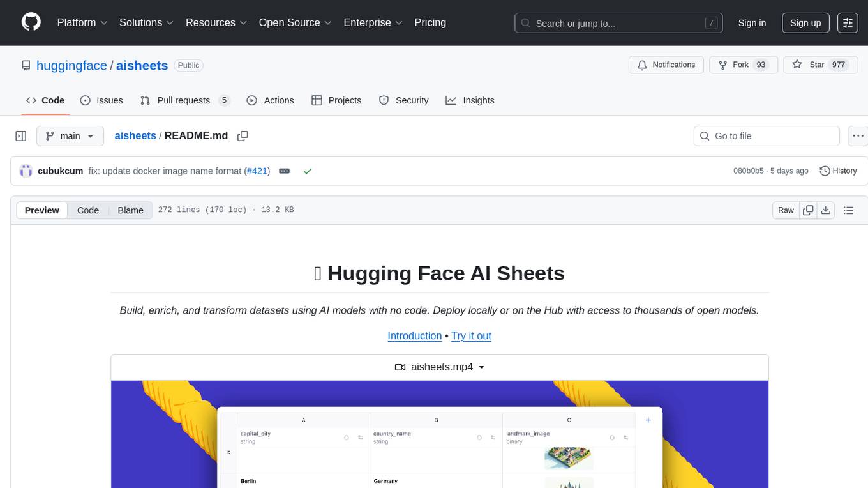Go to aisheets root in breadcrumb
Viewport: 868px width, 488px height.
coord(135,135)
